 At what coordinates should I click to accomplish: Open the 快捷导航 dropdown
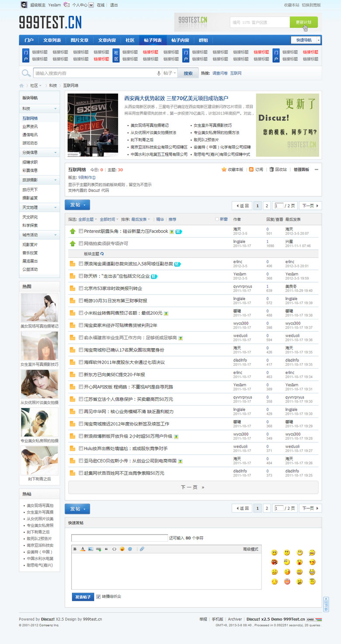tap(306, 40)
